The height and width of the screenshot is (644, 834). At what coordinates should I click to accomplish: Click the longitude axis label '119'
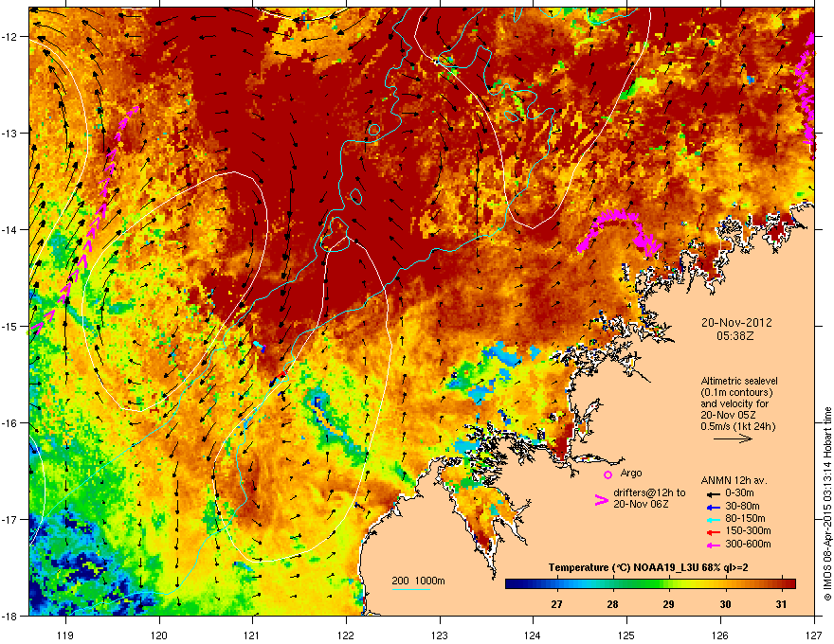point(65,635)
